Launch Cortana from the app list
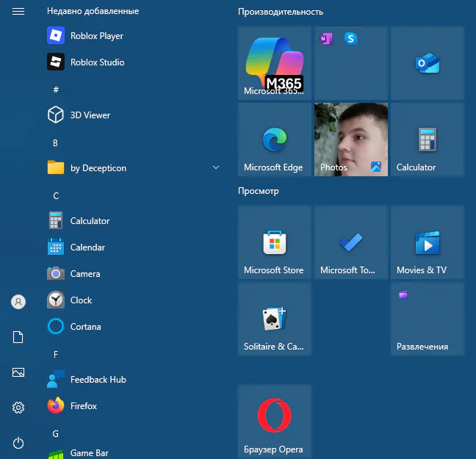The image size is (476, 459). pyautogui.click(x=134, y=326)
